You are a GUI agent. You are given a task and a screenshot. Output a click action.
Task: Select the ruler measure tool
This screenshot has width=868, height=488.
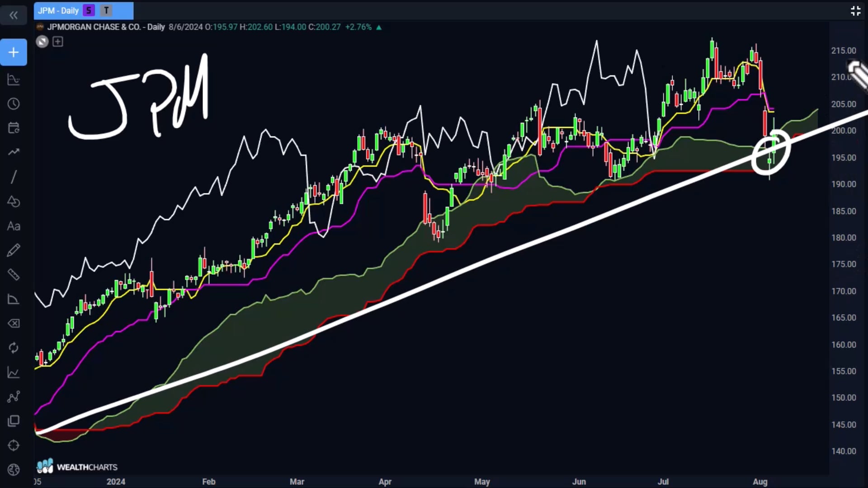coord(14,275)
